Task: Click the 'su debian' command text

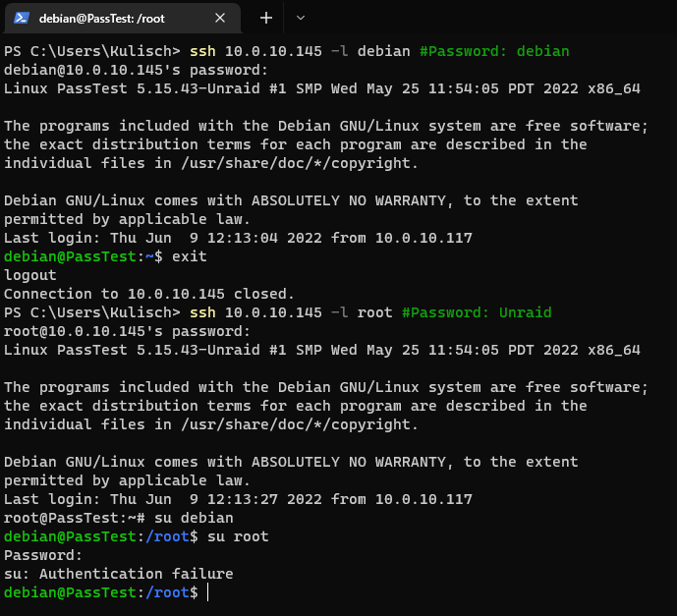Action: tap(194, 518)
